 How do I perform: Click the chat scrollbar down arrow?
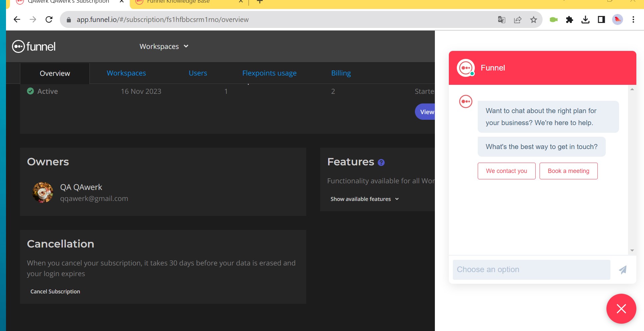click(632, 250)
